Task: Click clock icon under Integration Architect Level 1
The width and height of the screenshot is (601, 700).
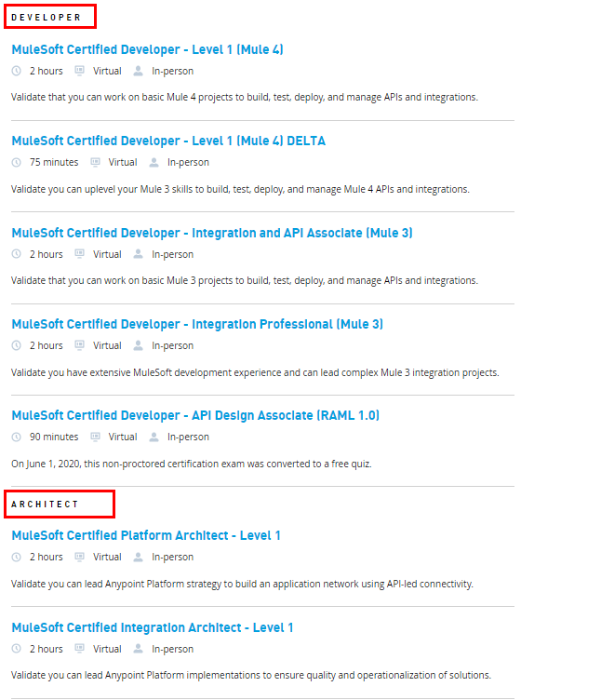Action: coord(16,649)
